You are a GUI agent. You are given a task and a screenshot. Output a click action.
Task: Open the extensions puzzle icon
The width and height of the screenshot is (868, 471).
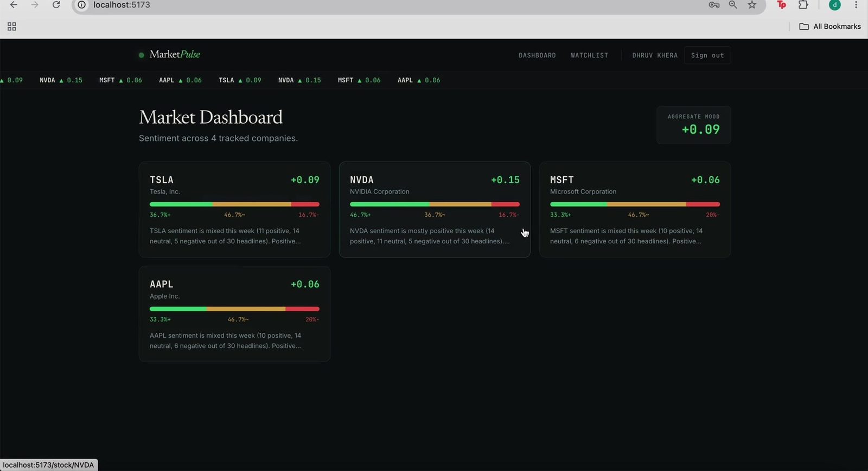[x=803, y=5]
